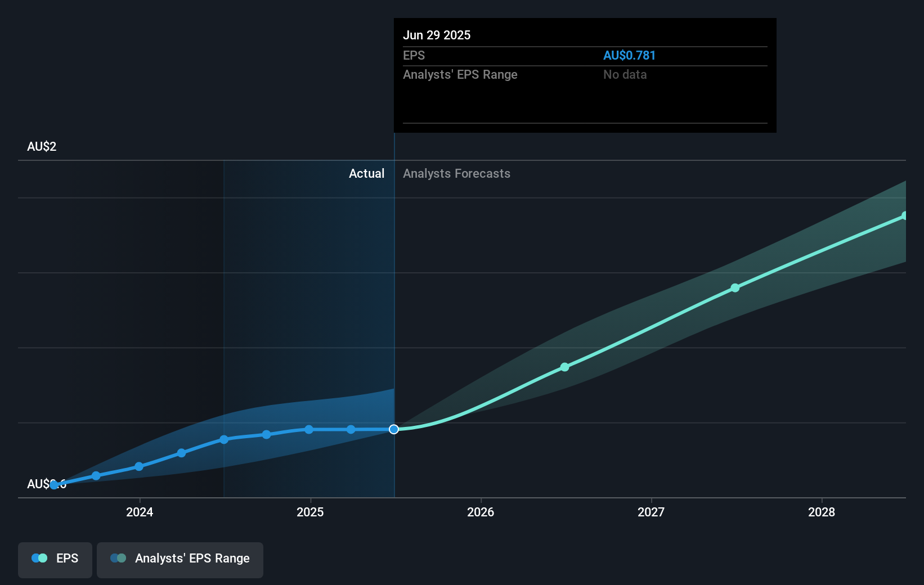Select the 2026 label on the timeline
Screen dimensions: 924x585
(481, 512)
